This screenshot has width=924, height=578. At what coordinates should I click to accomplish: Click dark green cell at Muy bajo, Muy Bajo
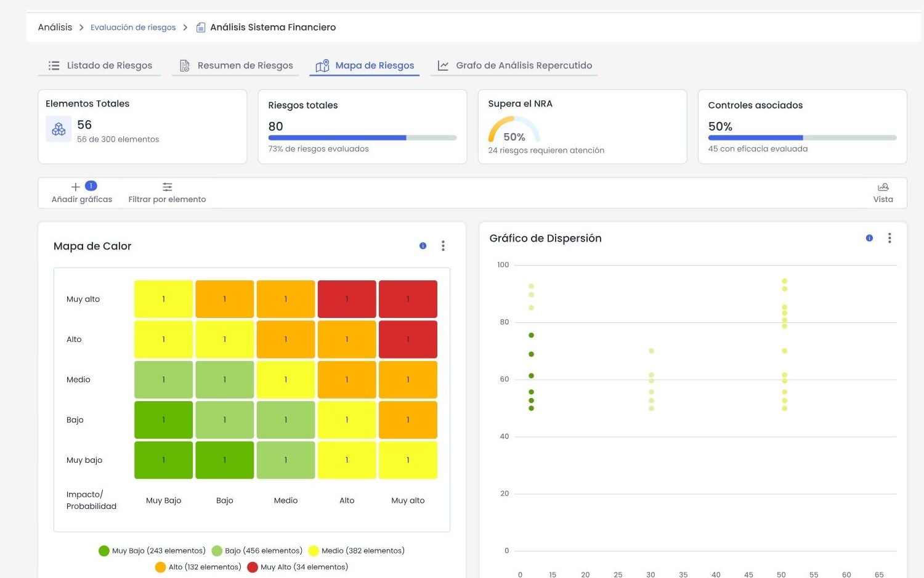(x=163, y=460)
